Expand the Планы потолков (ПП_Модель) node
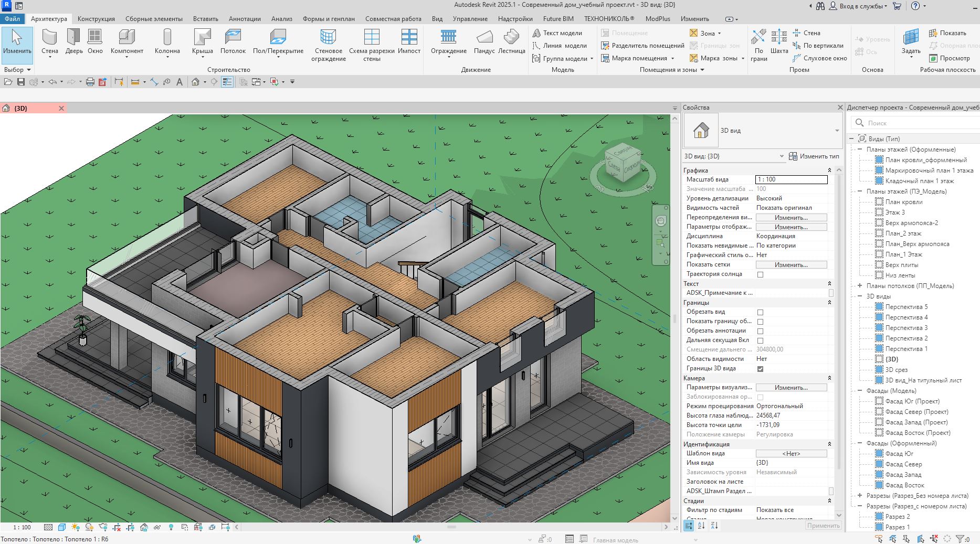 pyautogui.click(x=860, y=286)
